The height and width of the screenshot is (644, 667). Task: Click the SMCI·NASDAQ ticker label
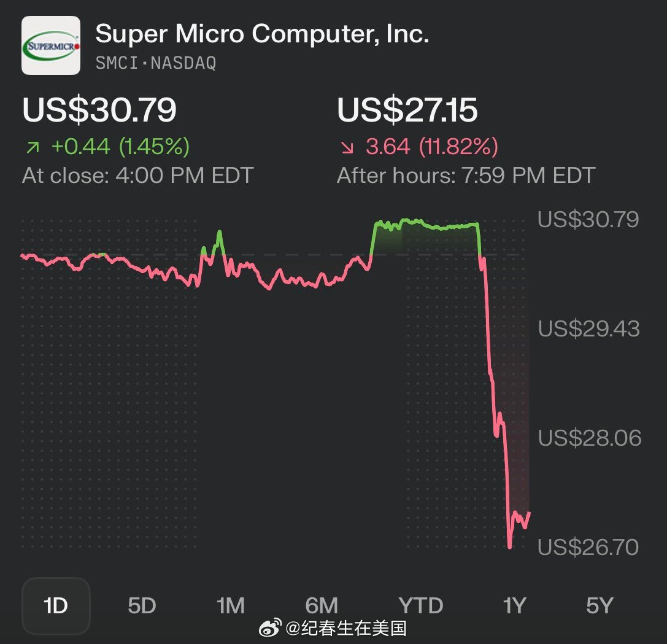point(156,63)
